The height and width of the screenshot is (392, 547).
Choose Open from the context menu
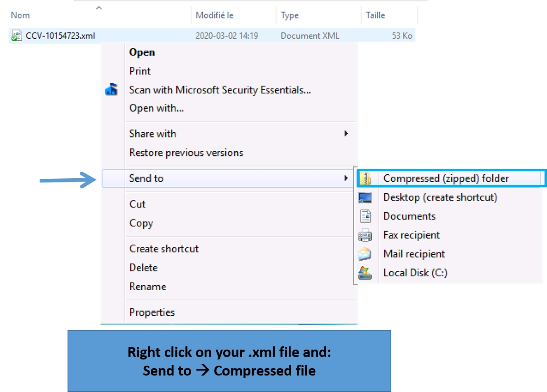142,52
